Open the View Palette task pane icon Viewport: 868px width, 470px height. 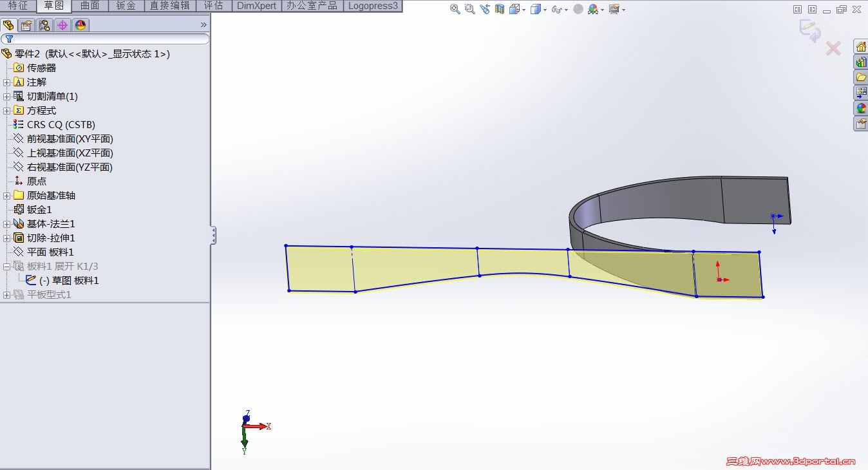point(861,93)
